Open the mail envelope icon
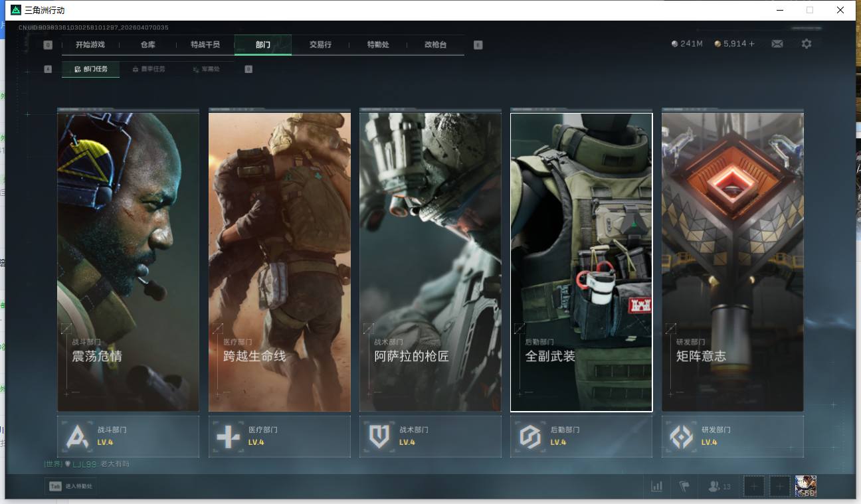The height and width of the screenshot is (504, 861). click(777, 44)
